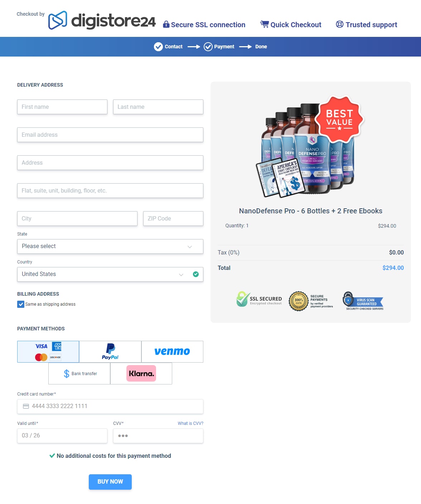Click the Trusted support lifebuoy icon
421x504 pixels.
click(340, 24)
